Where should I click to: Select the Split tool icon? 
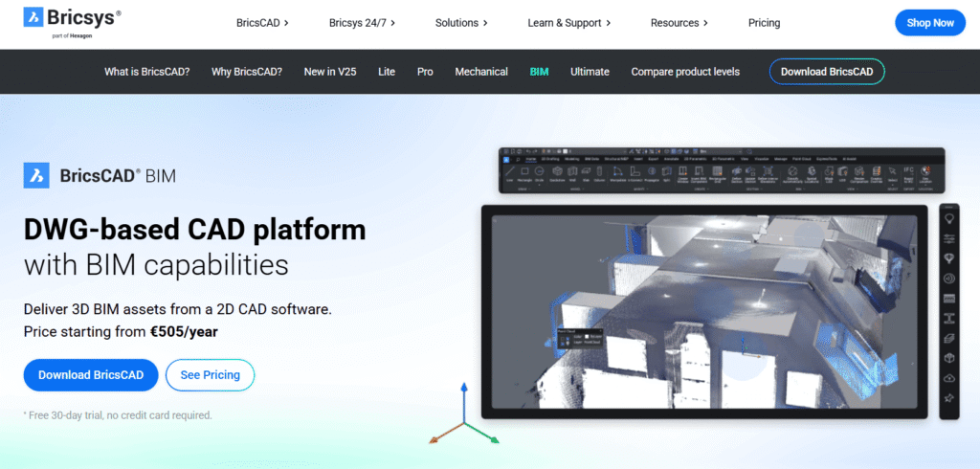(x=667, y=173)
